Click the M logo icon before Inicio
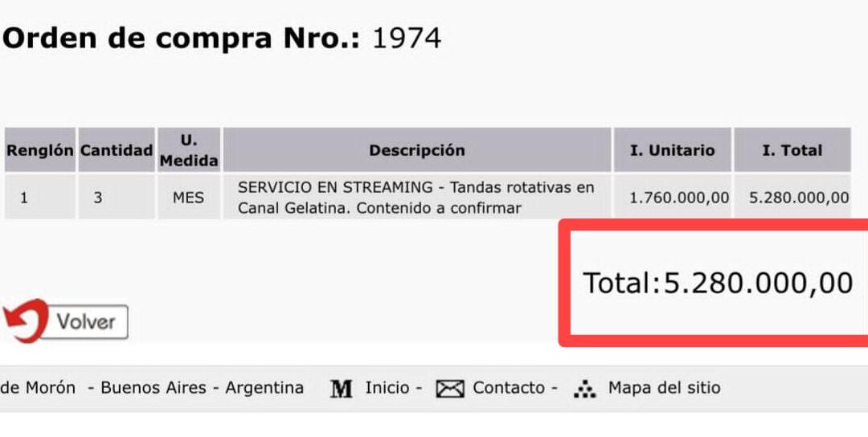This screenshot has width=868, height=437. coord(342,389)
